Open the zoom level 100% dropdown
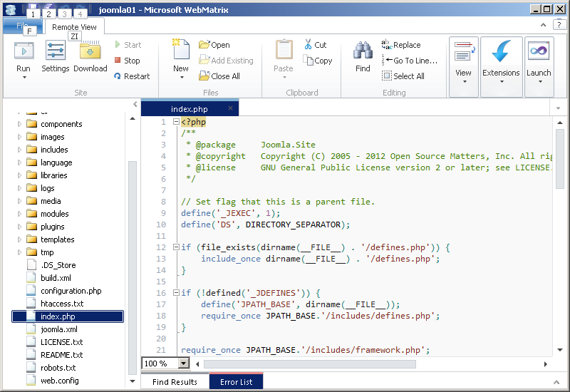Viewport: 570px width, 392px height. (x=184, y=363)
